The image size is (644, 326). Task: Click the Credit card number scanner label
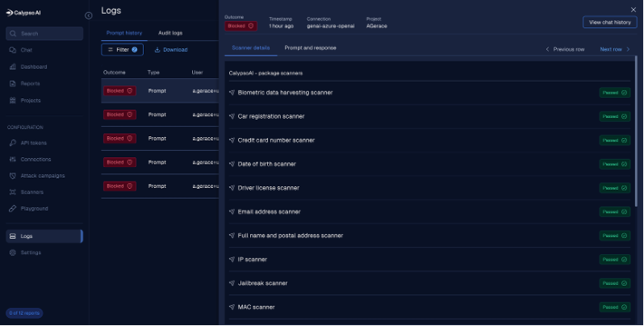click(x=276, y=140)
